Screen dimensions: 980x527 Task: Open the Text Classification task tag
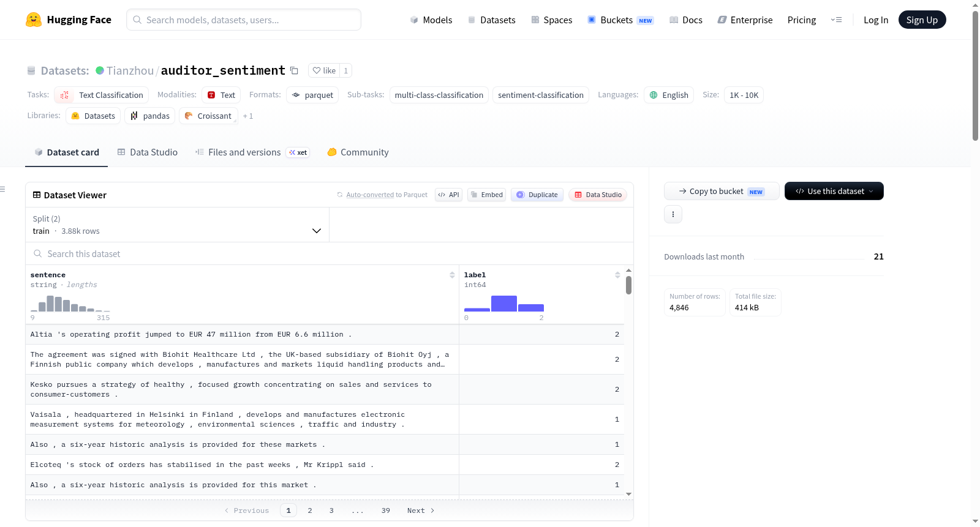(102, 95)
